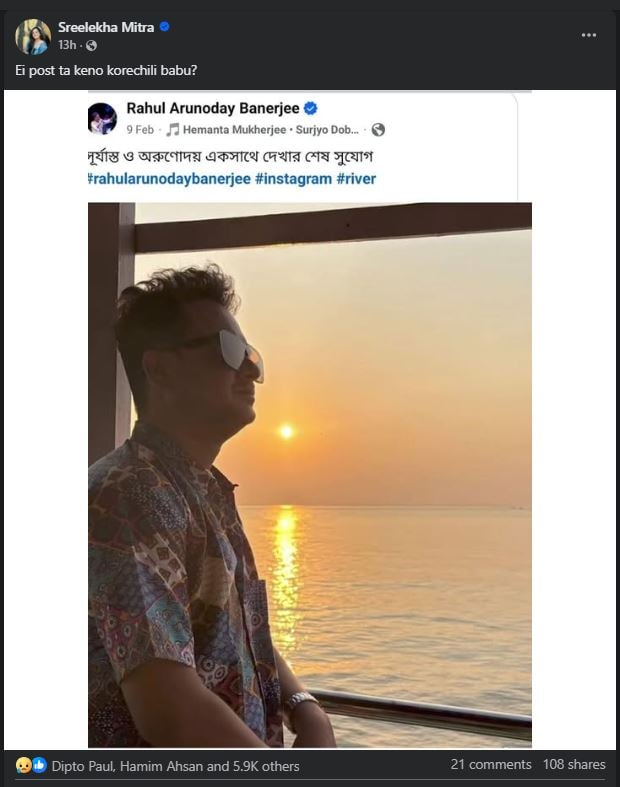Open Sreelekha Mitra name link
Viewport: 620px width, 787px height.
click(106, 27)
